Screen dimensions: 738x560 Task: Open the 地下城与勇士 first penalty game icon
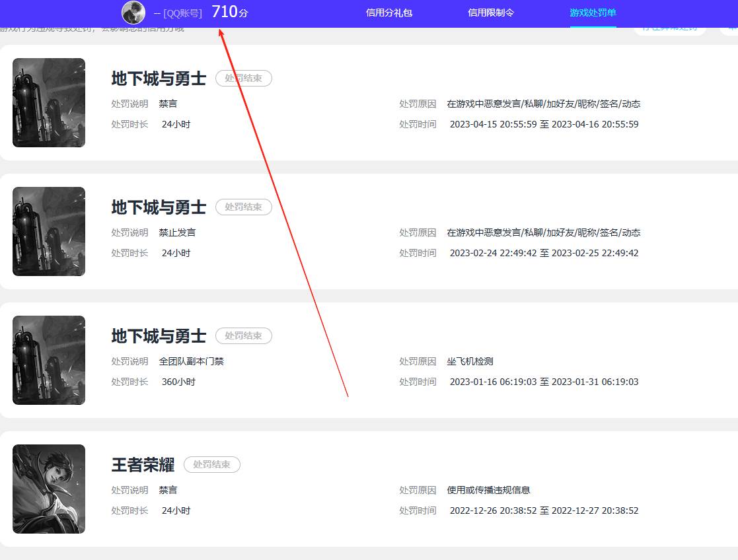click(48, 102)
